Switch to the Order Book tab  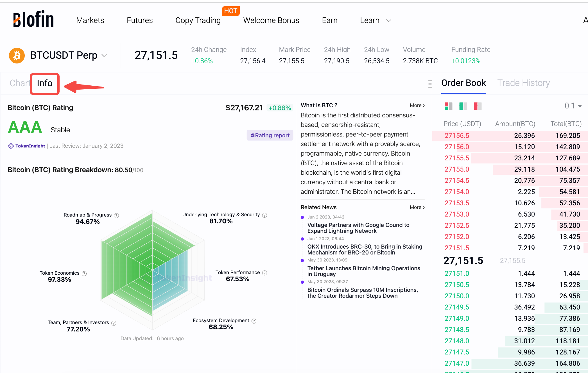click(x=463, y=83)
